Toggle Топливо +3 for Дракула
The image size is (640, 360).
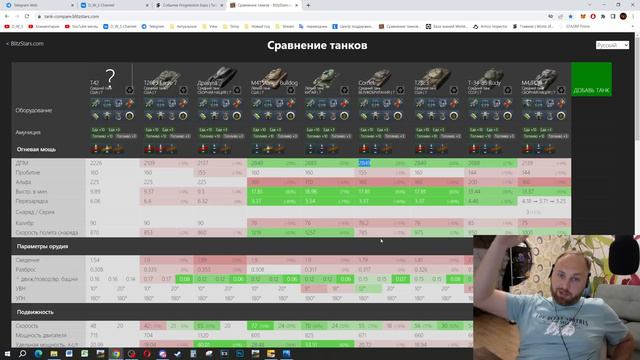coord(233,136)
